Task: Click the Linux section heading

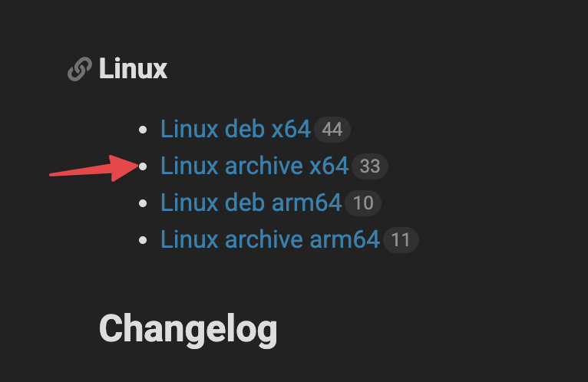Action: point(133,69)
